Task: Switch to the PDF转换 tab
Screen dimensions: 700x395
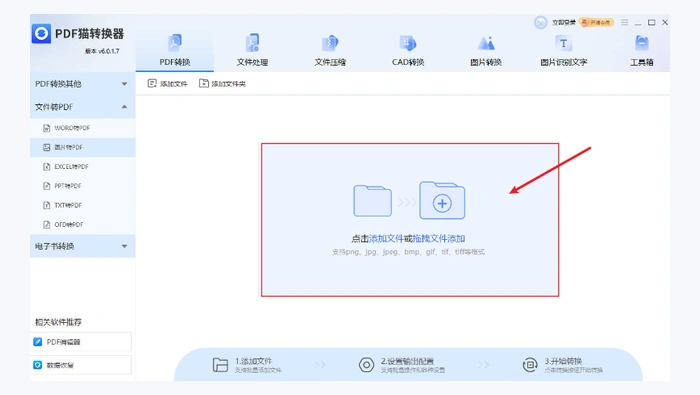Action: [x=175, y=50]
